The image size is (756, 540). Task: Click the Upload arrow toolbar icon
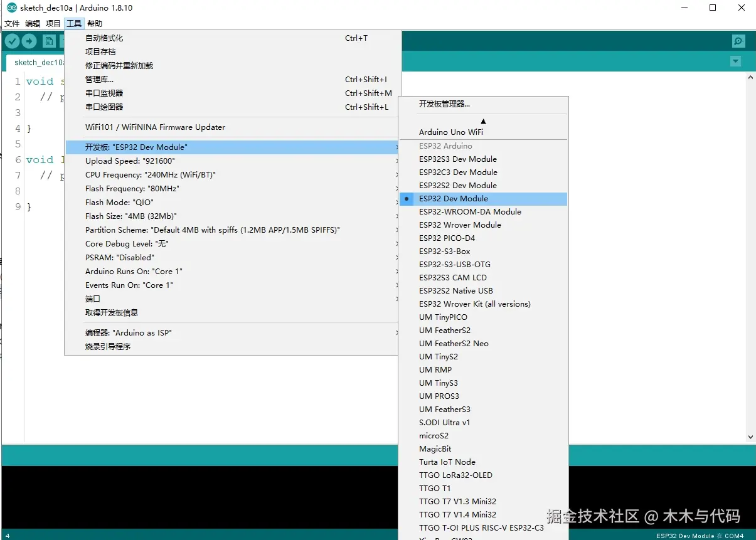(29, 41)
